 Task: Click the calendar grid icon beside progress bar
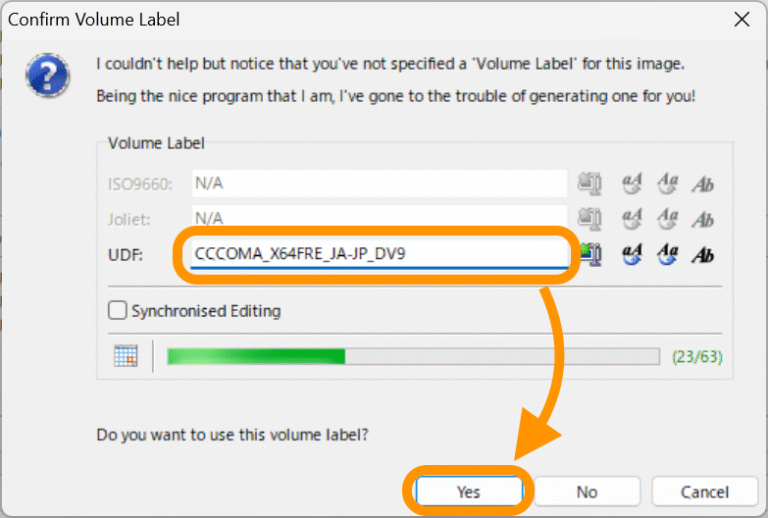(x=125, y=356)
